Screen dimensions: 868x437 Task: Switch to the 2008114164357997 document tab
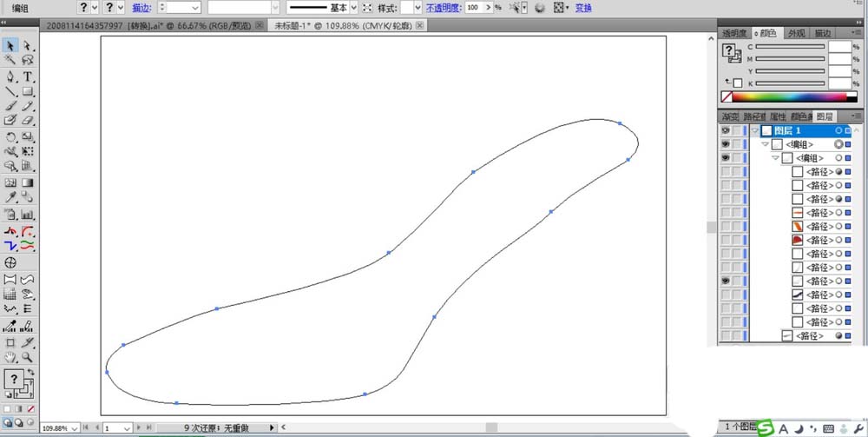tap(153, 25)
